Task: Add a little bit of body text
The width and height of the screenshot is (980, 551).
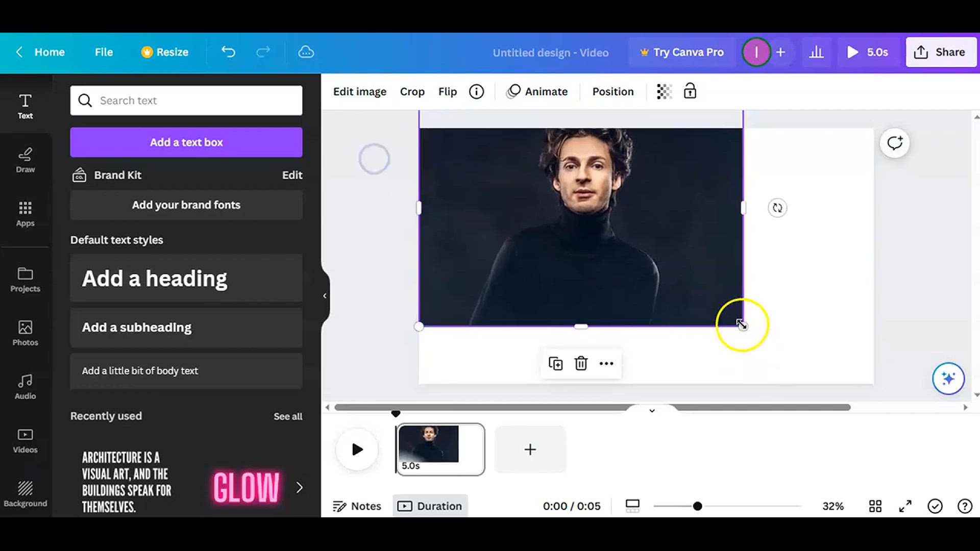Action: pyautogui.click(x=186, y=371)
